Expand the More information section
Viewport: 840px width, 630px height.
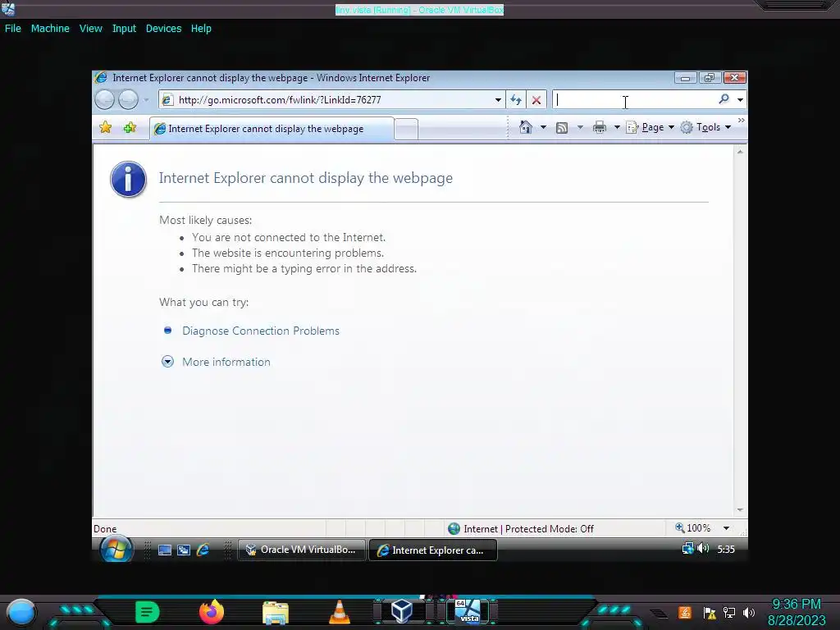tap(226, 362)
